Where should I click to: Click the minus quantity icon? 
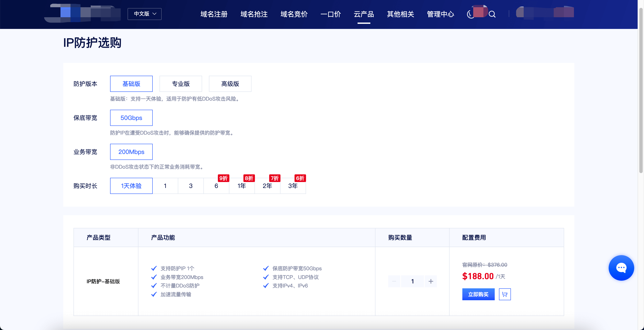394,281
